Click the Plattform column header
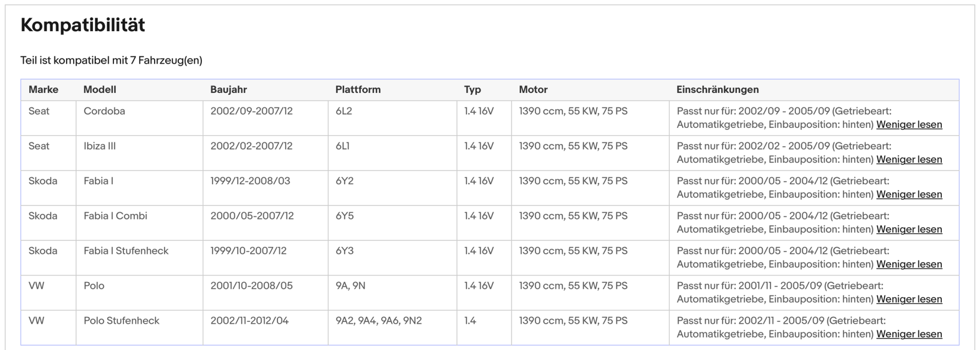The height and width of the screenshot is (350, 980). [x=358, y=90]
